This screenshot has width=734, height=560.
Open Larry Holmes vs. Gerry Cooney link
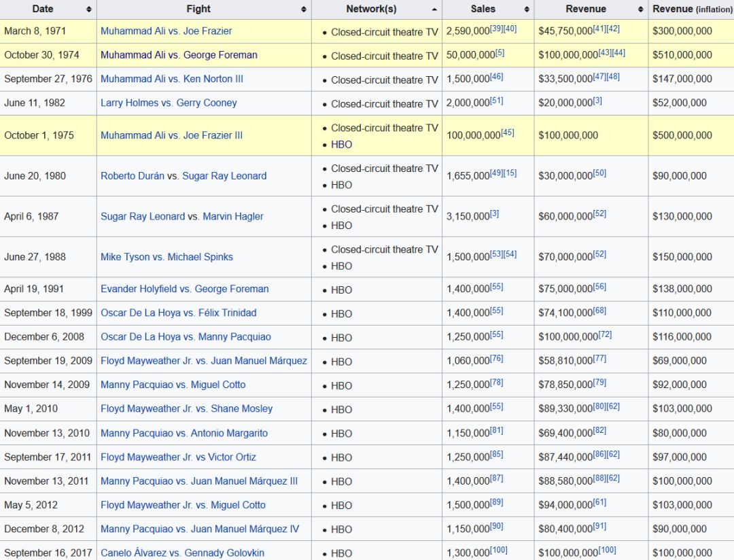pyautogui.click(x=169, y=103)
